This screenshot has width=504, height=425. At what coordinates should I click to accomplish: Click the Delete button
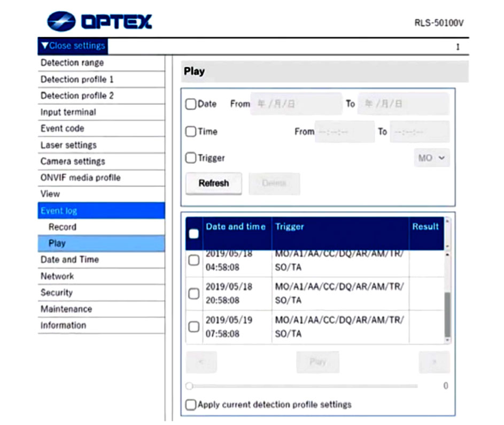[x=274, y=183]
